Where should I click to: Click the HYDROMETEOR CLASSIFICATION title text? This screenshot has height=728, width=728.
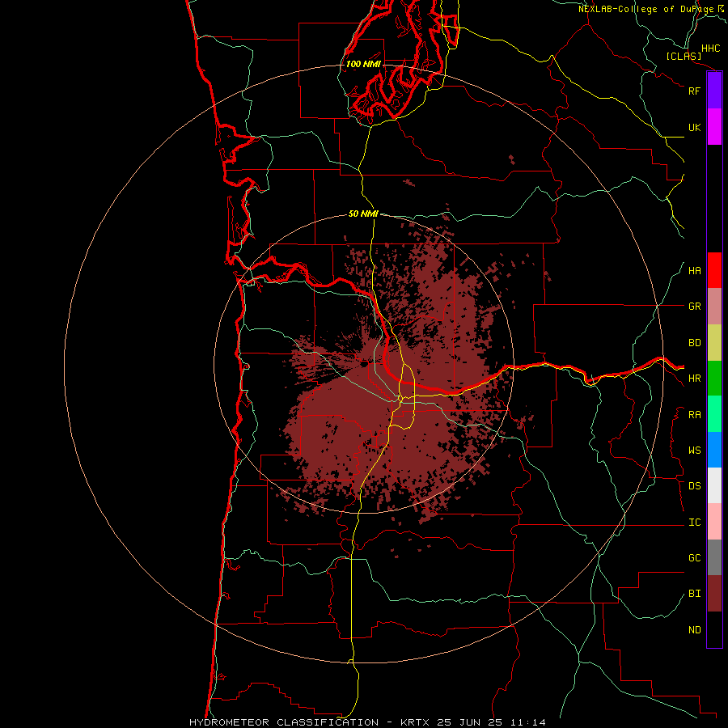284,722
